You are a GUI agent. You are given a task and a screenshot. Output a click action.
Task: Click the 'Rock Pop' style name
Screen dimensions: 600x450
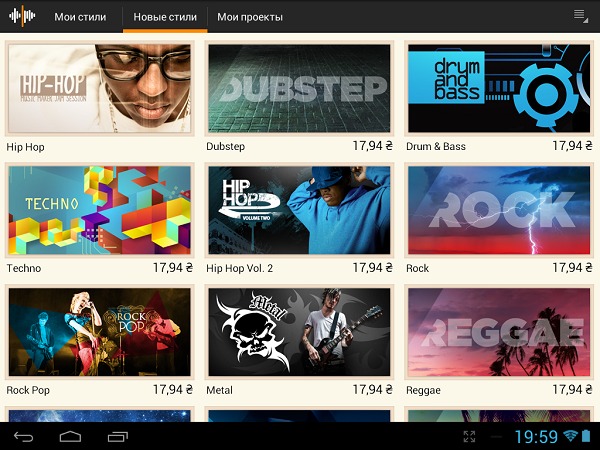tap(28, 390)
